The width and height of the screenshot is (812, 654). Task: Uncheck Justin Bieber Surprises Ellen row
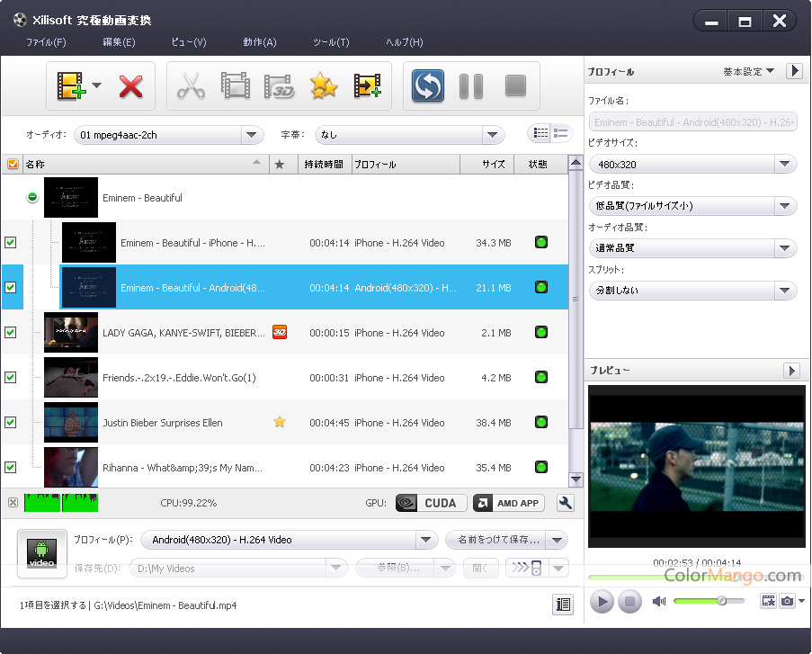[x=11, y=422]
